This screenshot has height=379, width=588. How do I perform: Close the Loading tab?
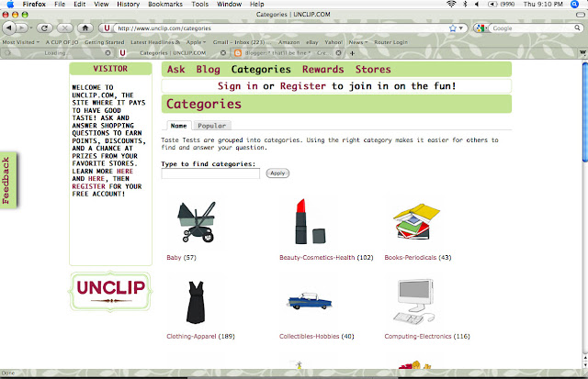click(x=108, y=53)
